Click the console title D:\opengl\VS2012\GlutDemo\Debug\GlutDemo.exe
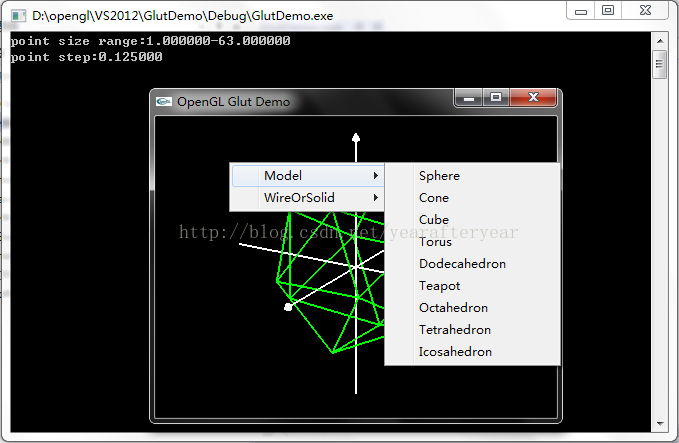Image resolution: width=679 pixels, height=443 pixels. 182,16
